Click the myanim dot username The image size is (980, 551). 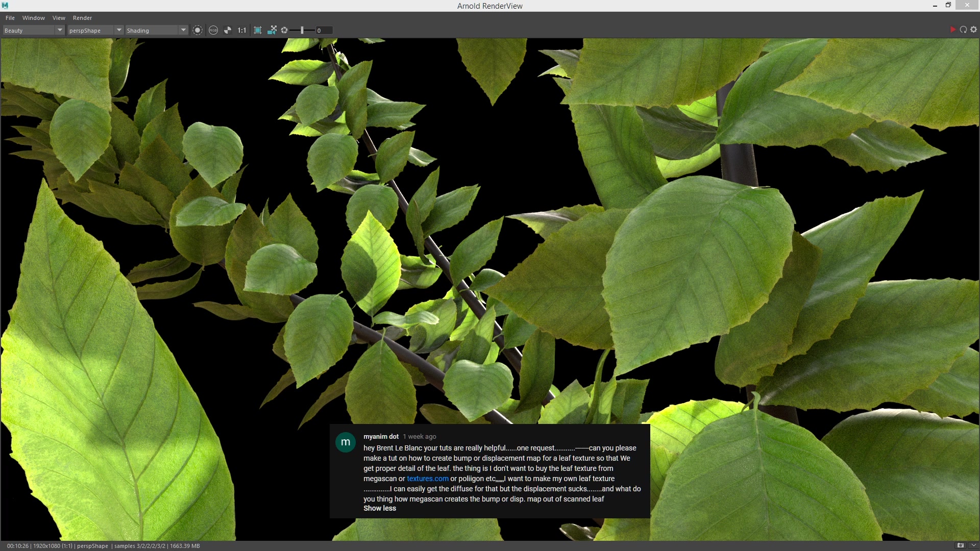coord(381,436)
